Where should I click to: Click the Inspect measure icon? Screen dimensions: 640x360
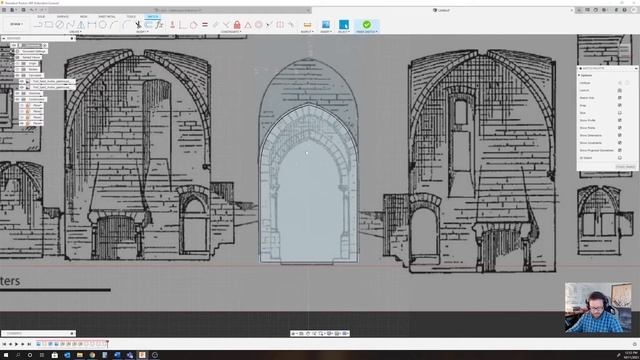click(307, 25)
